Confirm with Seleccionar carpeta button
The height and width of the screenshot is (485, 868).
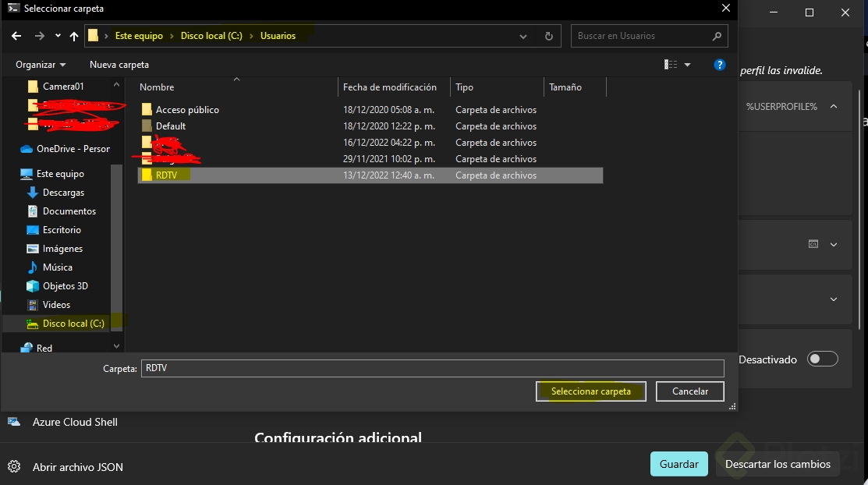(x=590, y=391)
